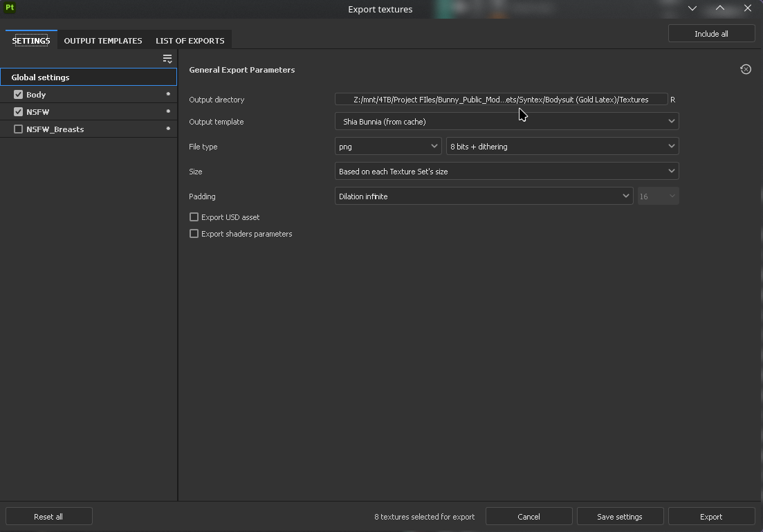Open the texture set list filter menu
The width and height of the screenshot is (763, 532).
[167, 59]
